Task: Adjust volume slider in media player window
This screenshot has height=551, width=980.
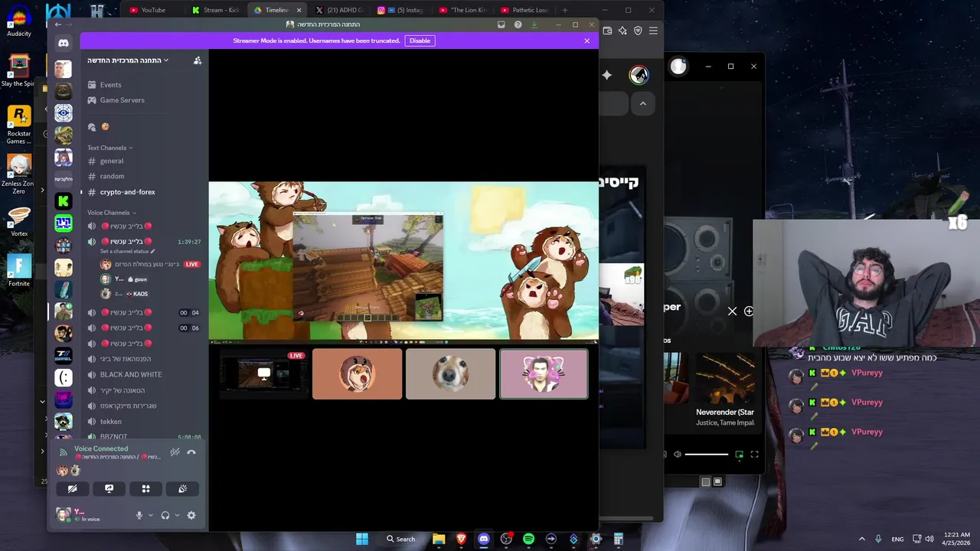Action: (706, 455)
